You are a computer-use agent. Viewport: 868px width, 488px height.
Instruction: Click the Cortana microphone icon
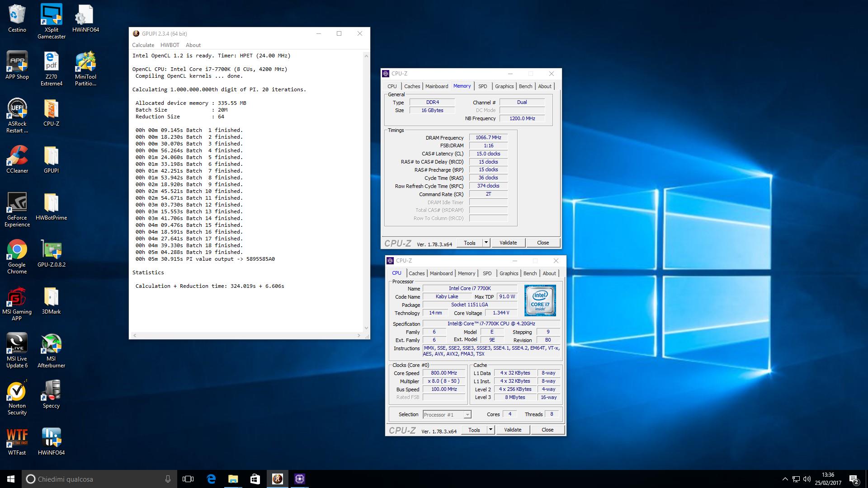click(168, 479)
